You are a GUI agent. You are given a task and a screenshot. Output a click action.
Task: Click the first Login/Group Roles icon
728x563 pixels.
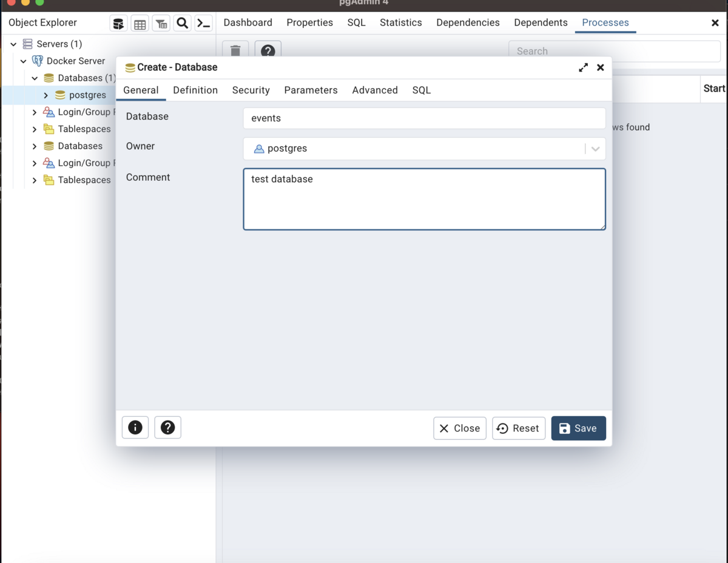click(x=49, y=112)
